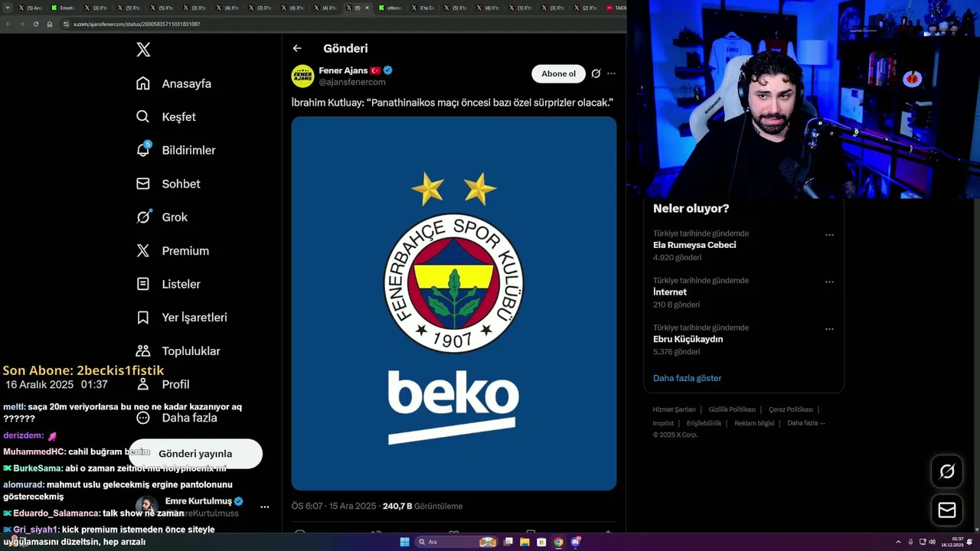Open Gizlilik Politikası footer link
Screen dimensions: 980x551
pos(732,409)
